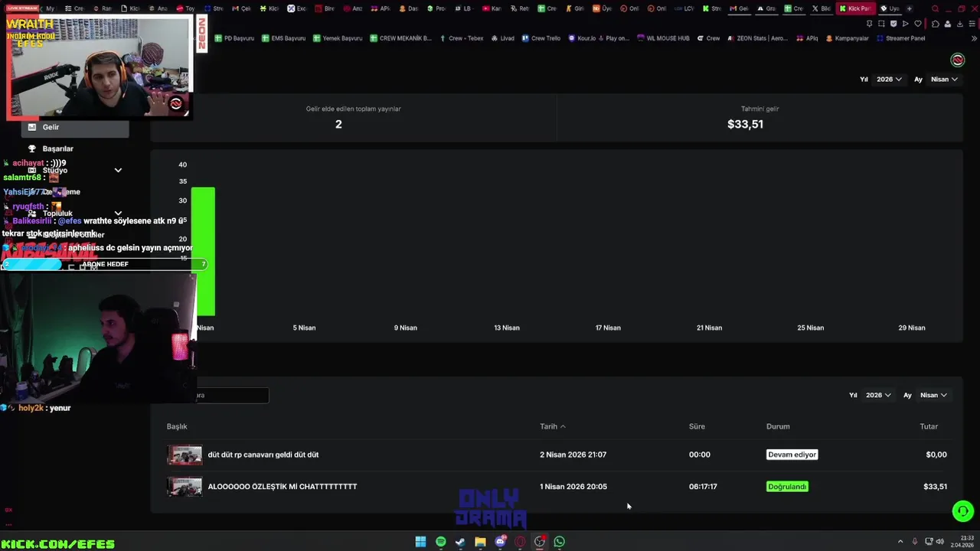
Task: Click the Tutar column header
Action: point(929,426)
